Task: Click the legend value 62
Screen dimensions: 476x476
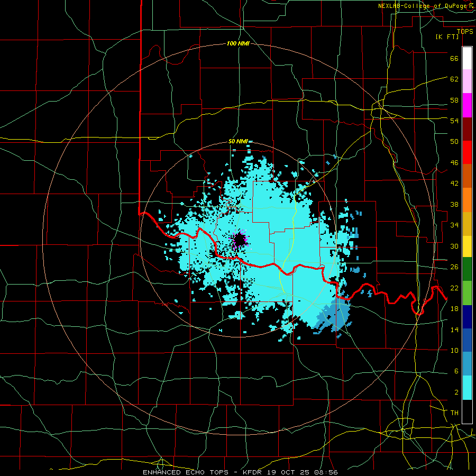Action: click(x=454, y=79)
